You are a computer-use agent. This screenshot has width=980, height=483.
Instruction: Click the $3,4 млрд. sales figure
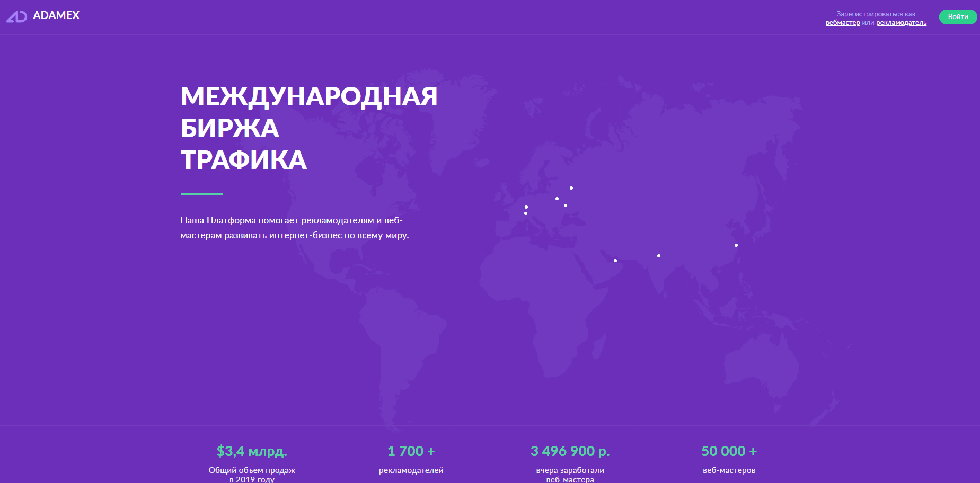252,451
